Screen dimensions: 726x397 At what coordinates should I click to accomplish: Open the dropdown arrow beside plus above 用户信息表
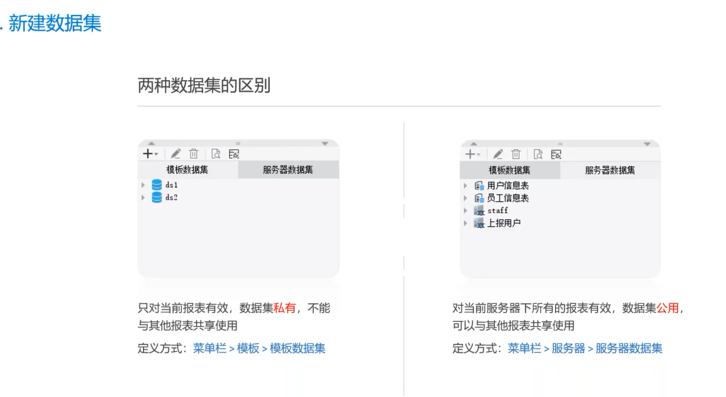(479, 155)
